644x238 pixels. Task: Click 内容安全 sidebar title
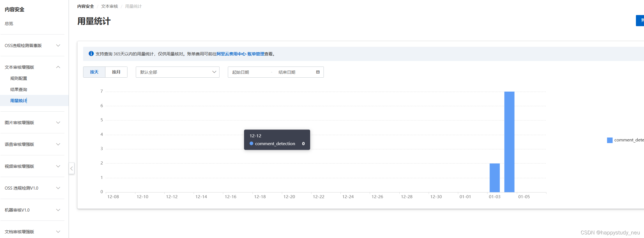[x=15, y=9]
